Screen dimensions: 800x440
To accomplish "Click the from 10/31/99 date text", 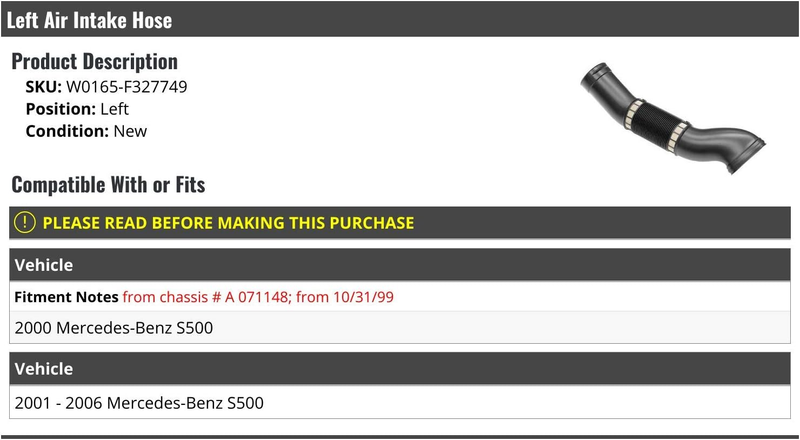I will coord(345,297).
